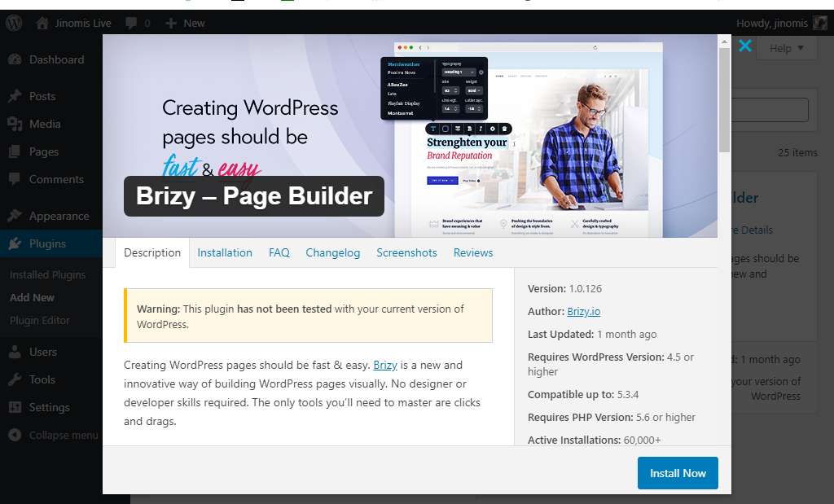Open Tools wrench menu item
The image size is (834, 504).
(x=42, y=379)
